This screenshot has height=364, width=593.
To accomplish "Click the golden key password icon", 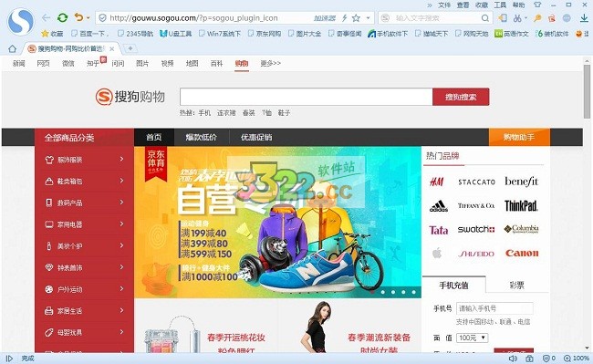I will pos(537,17).
